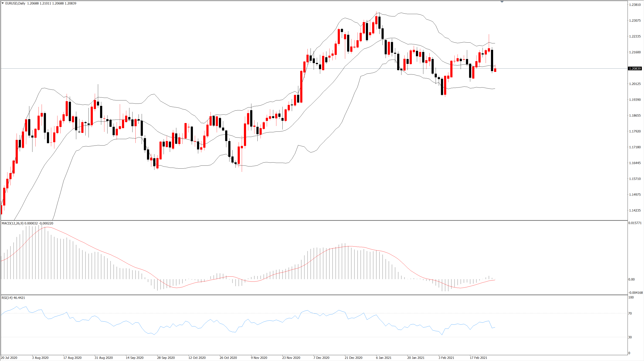Click the 28 Sep 2020 date label
The width and height of the screenshot is (644, 361).
coord(166,357)
